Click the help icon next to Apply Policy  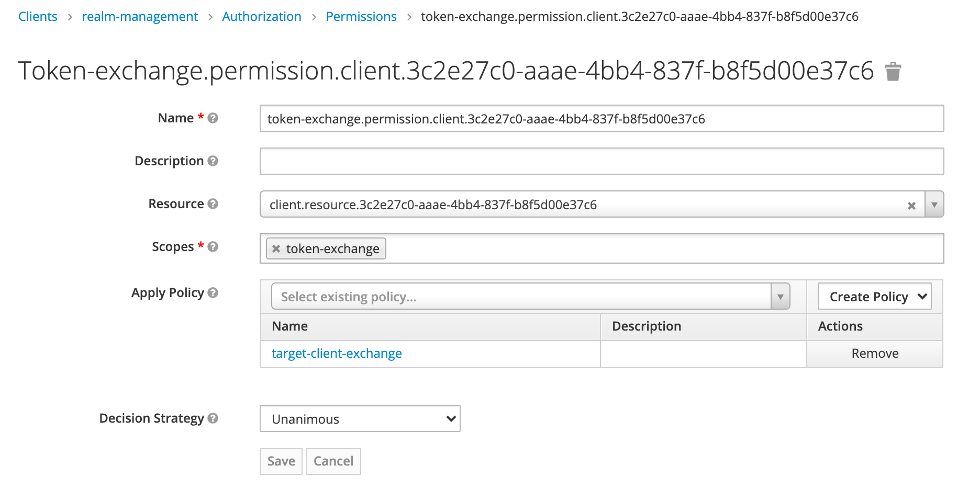tap(213, 293)
